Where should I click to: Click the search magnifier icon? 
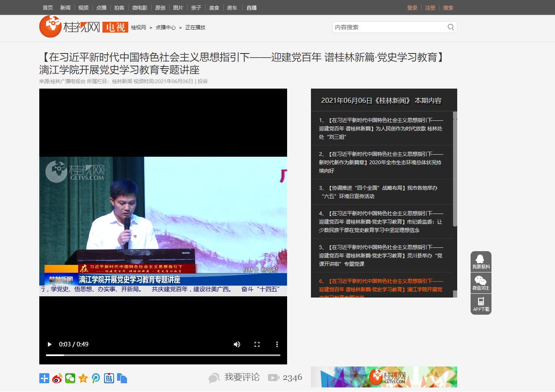click(x=451, y=27)
